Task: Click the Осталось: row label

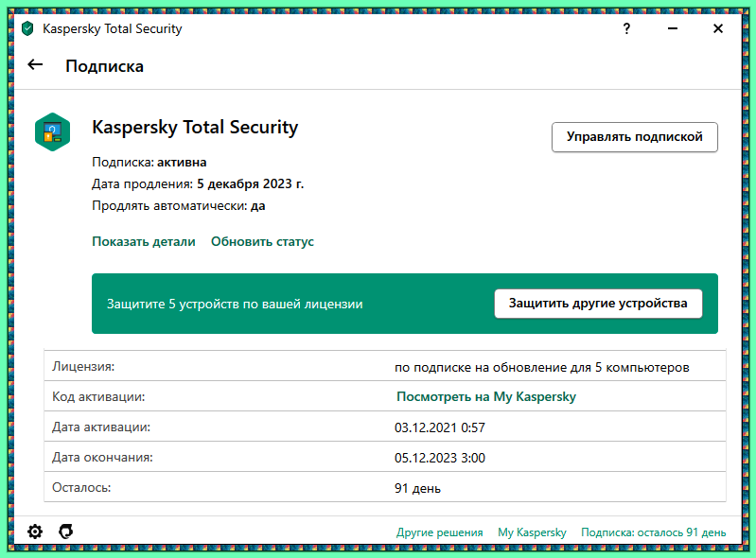Action: [81, 488]
